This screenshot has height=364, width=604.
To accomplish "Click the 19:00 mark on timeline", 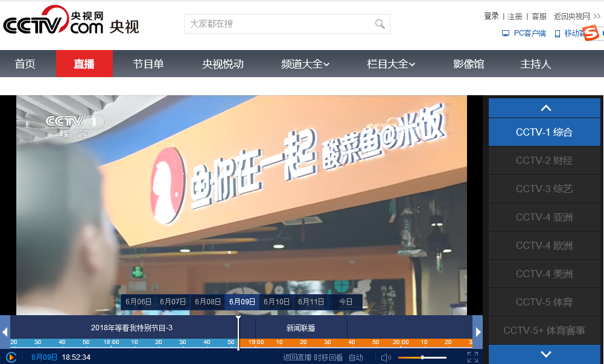I will [256, 342].
